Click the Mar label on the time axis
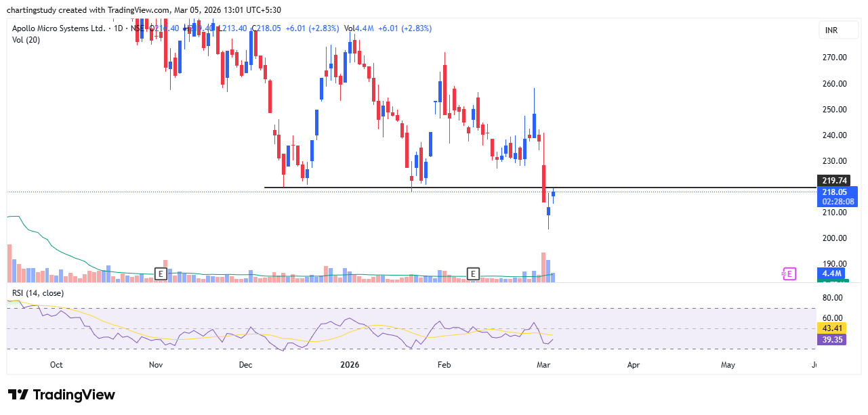This screenshot has height=415, width=868. click(x=543, y=365)
